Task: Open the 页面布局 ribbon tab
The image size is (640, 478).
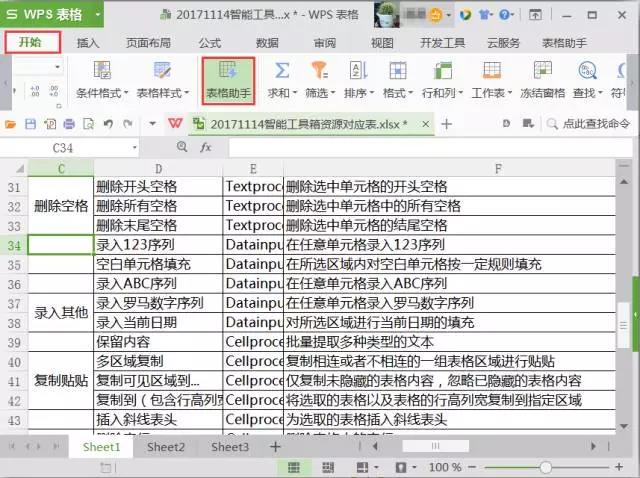Action: coord(148,43)
